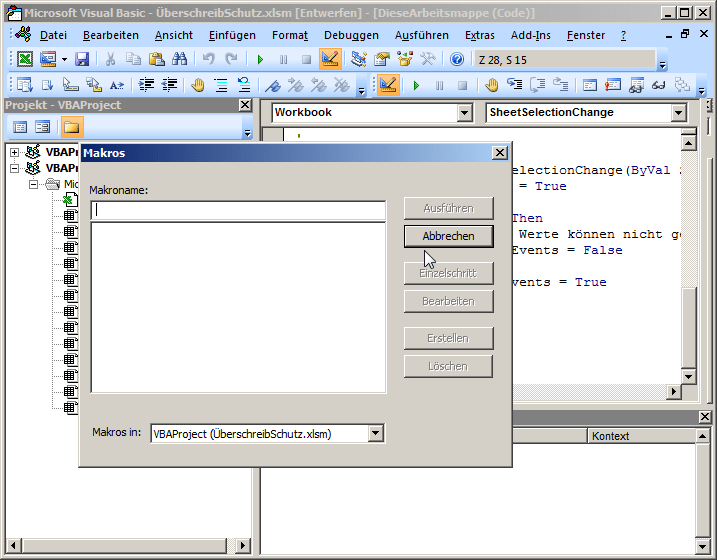The image size is (717, 560).
Task: Click the Insert UserForm icon
Action: [x=48, y=59]
